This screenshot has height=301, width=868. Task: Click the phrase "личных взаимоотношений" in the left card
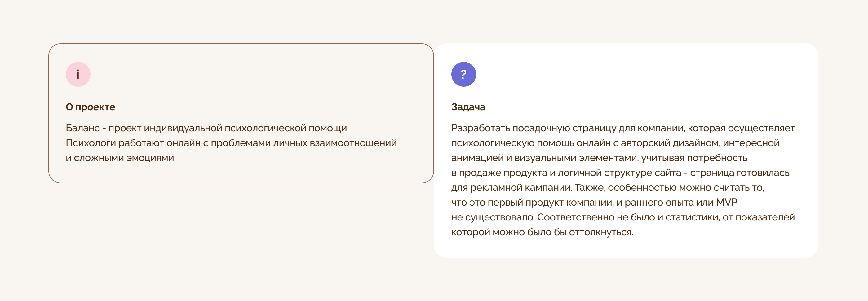pyautogui.click(x=334, y=143)
